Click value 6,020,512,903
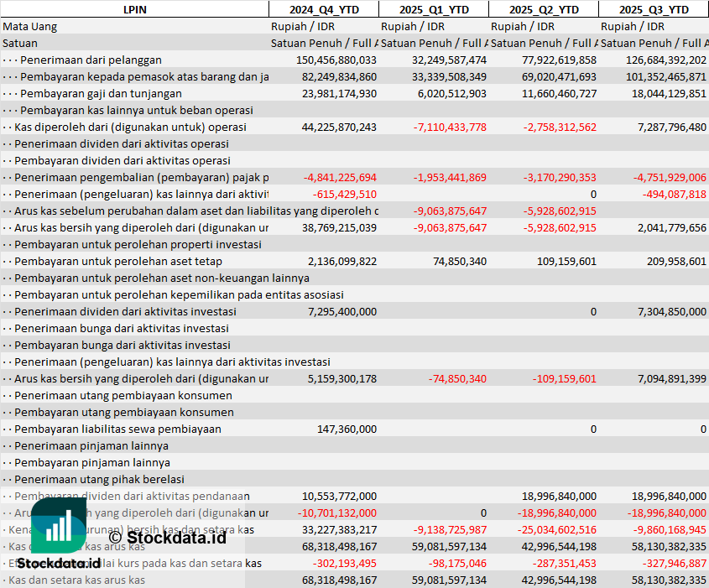709x588 pixels. click(451, 94)
